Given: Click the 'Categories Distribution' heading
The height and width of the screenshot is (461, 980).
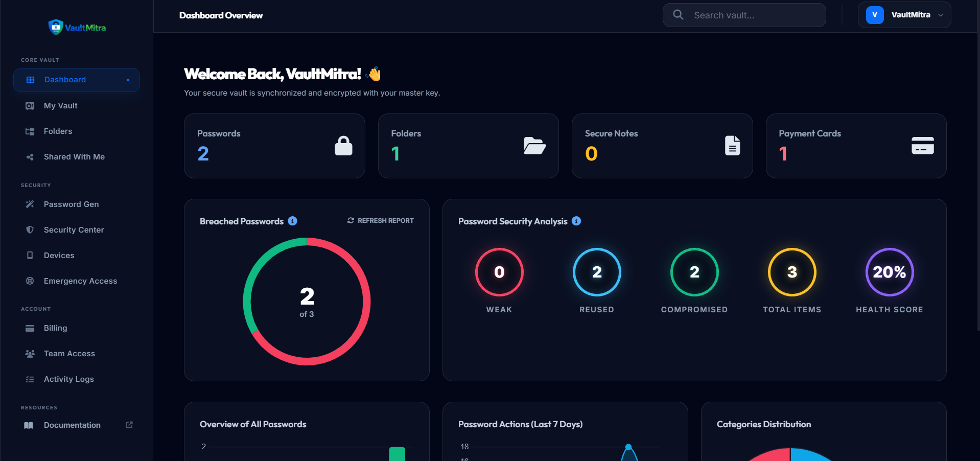Looking at the screenshot, I should click(764, 424).
